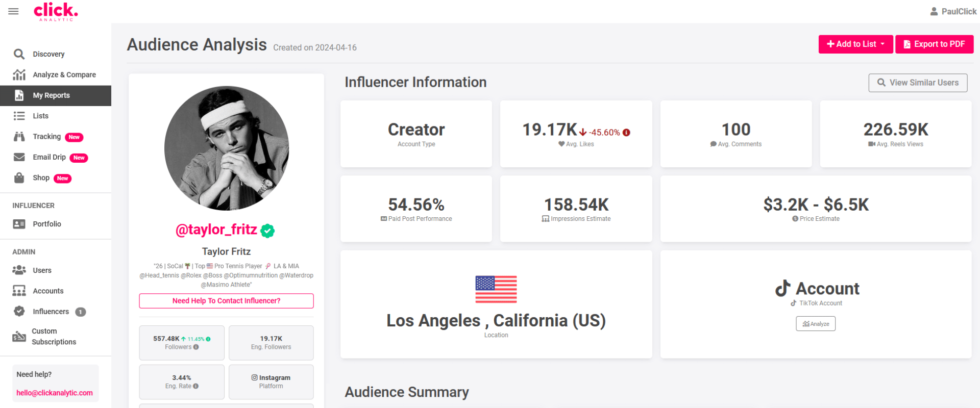Click the Instagram platform icon
The image size is (980, 408).
click(x=254, y=377)
